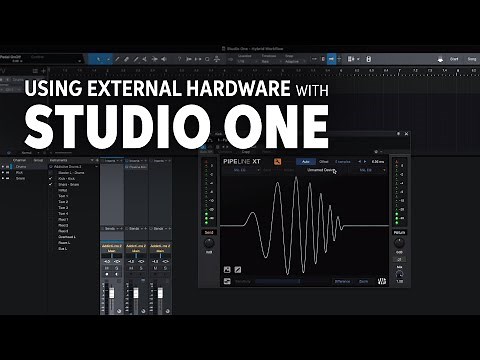The image size is (480, 360).
Task: Click the scope display icon at bottom left
Action: point(227,281)
